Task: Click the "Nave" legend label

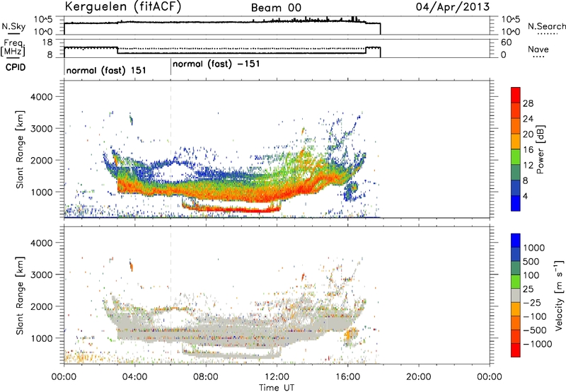Action: [538, 50]
